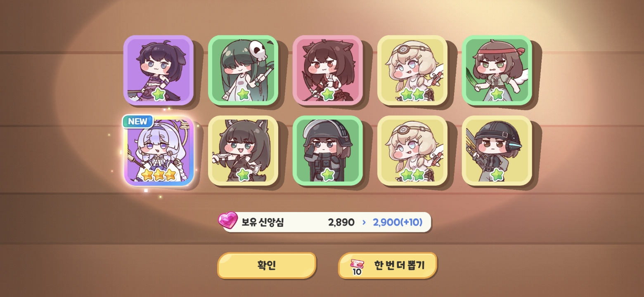Open the cat-eared archer on pink card
Viewport: 644px width, 297px height.
(328, 70)
